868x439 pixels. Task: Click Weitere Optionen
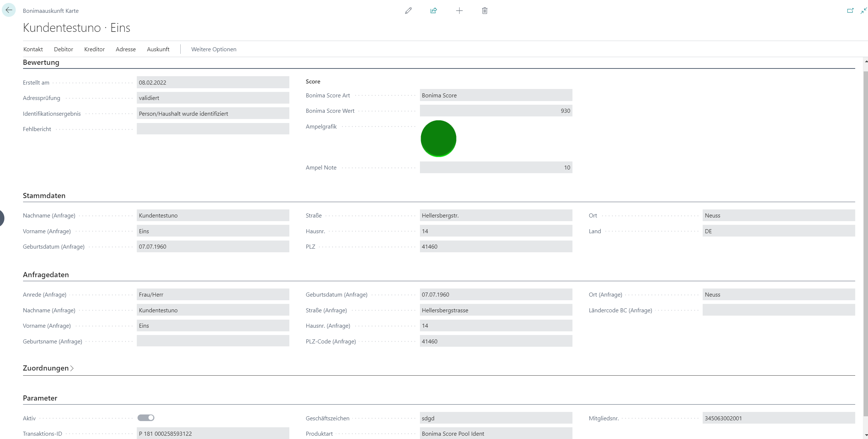pos(214,49)
